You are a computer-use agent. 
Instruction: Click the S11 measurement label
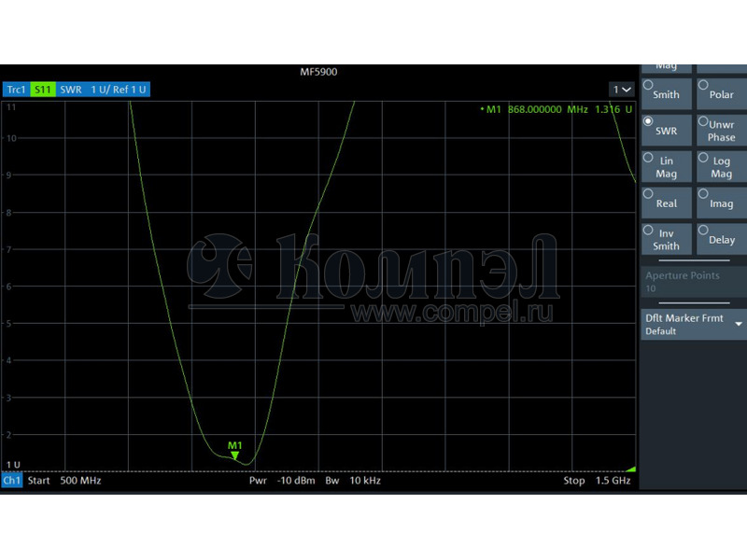[42, 90]
